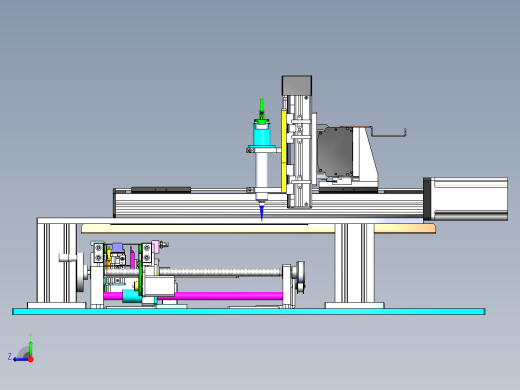Select the cyan bushing on the magenta rod

click(x=132, y=296)
